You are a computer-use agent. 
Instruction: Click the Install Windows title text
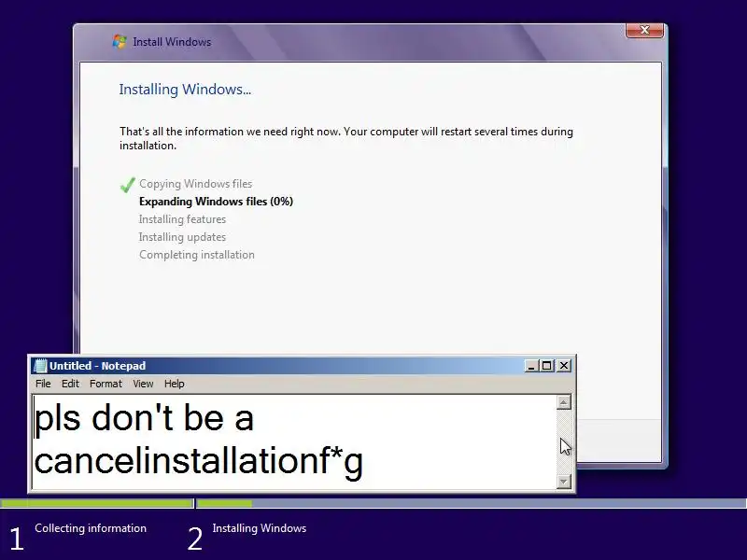pyautogui.click(x=172, y=42)
